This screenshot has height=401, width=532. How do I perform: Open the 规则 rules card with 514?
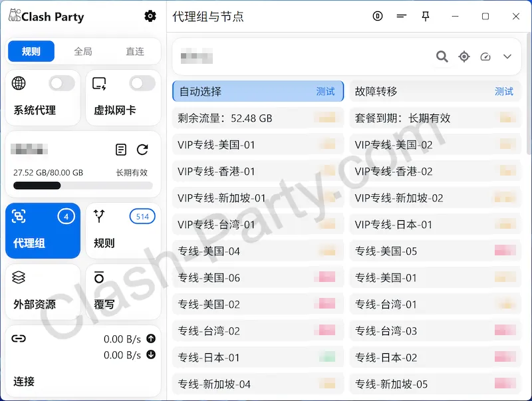pyautogui.click(x=123, y=230)
